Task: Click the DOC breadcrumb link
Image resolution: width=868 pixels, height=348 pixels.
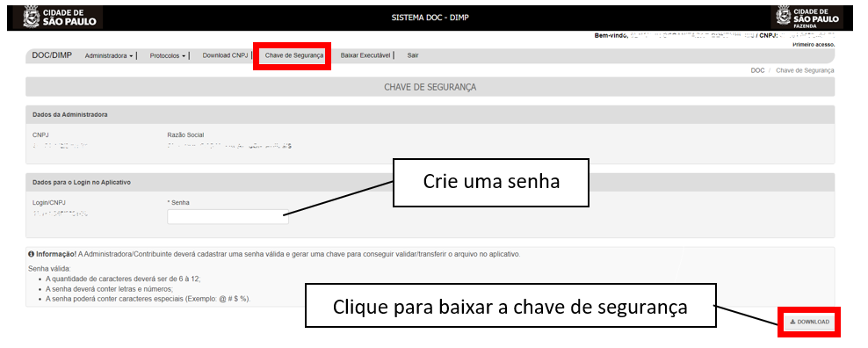Action: pos(757,70)
